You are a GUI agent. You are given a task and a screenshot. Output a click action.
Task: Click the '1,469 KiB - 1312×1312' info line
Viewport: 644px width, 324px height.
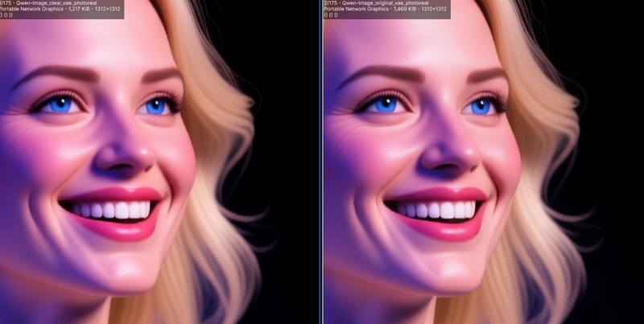tap(385, 9)
